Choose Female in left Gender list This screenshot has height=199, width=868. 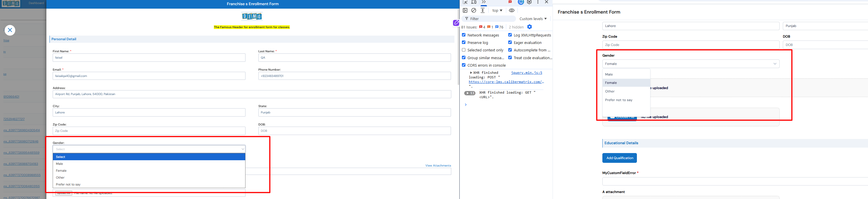pyautogui.click(x=149, y=171)
